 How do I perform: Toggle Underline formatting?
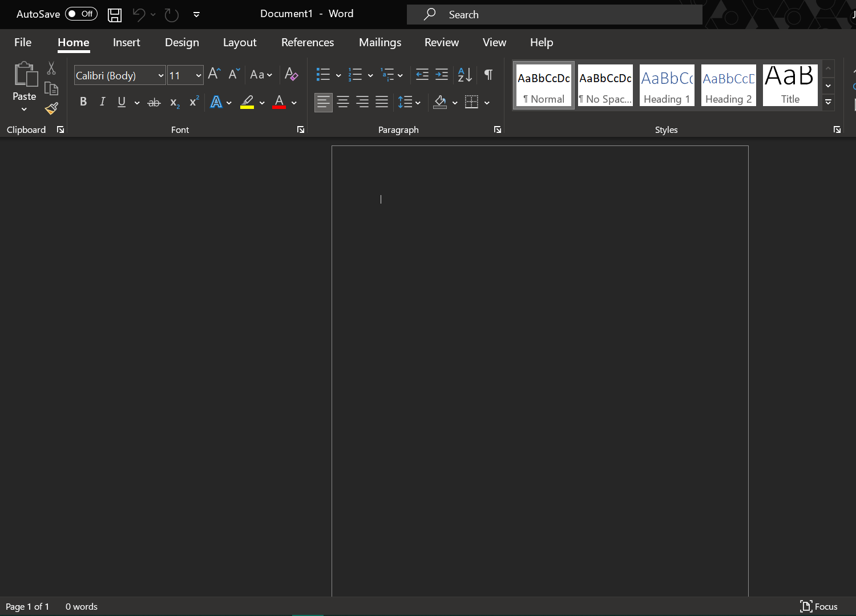coord(122,102)
